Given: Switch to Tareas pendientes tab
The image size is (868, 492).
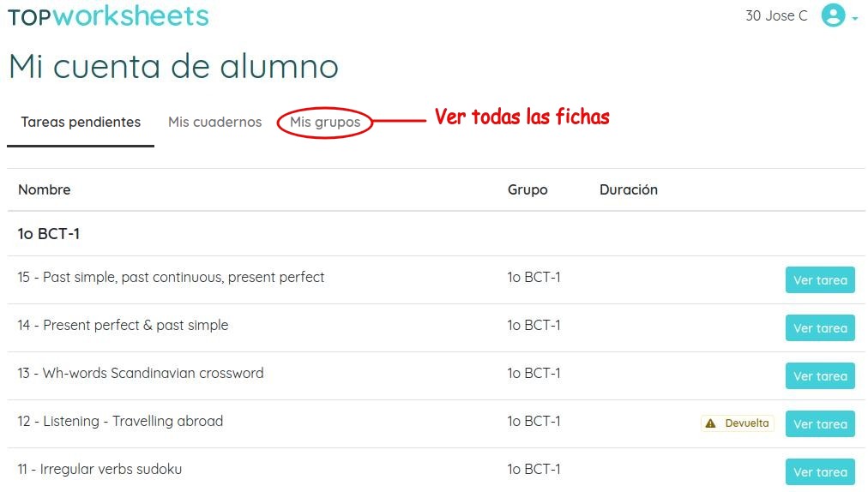Looking at the screenshot, I should 81,122.
